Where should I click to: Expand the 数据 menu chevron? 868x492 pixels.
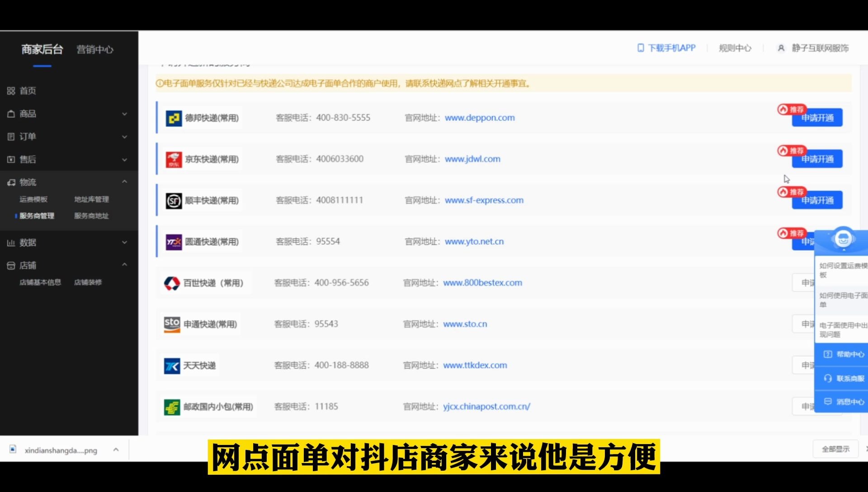(x=124, y=243)
